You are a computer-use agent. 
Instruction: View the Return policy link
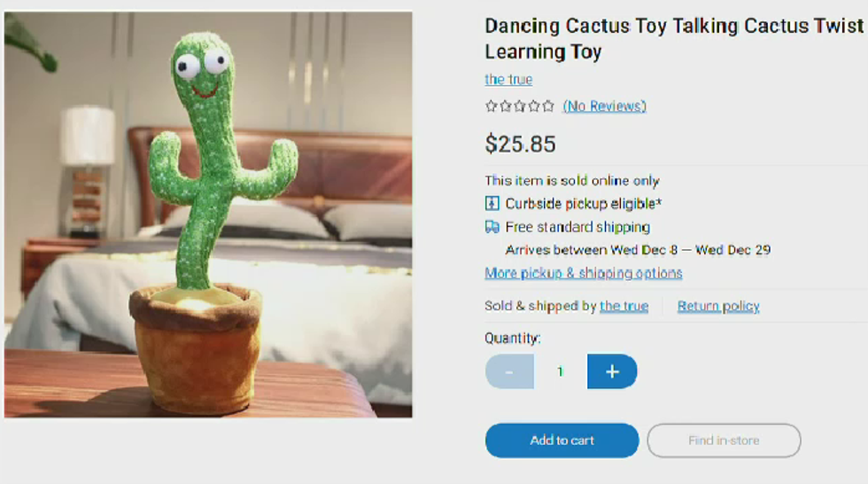pos(718,306)
